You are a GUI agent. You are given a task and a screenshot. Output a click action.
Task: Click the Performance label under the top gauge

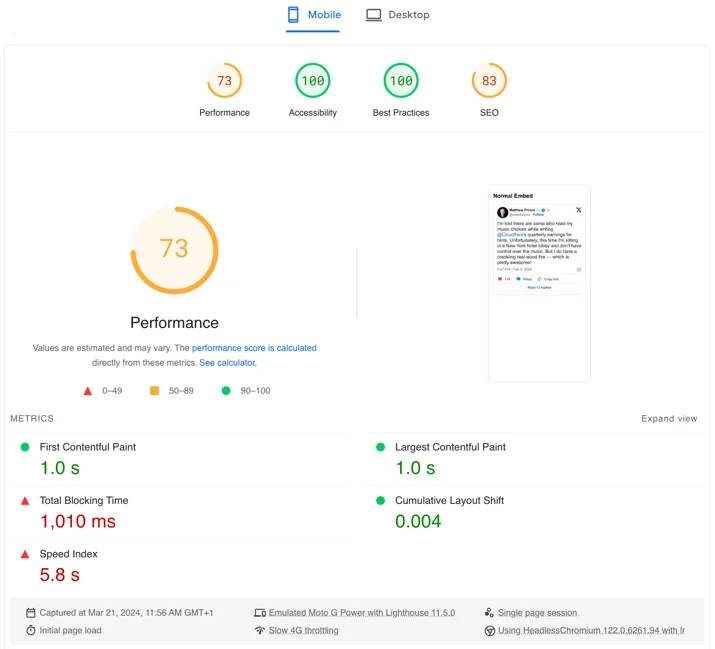pos(224,113)
